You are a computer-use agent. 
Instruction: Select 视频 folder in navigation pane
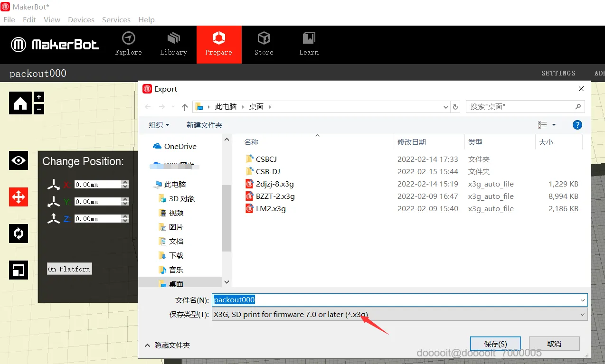pos(171,213)
